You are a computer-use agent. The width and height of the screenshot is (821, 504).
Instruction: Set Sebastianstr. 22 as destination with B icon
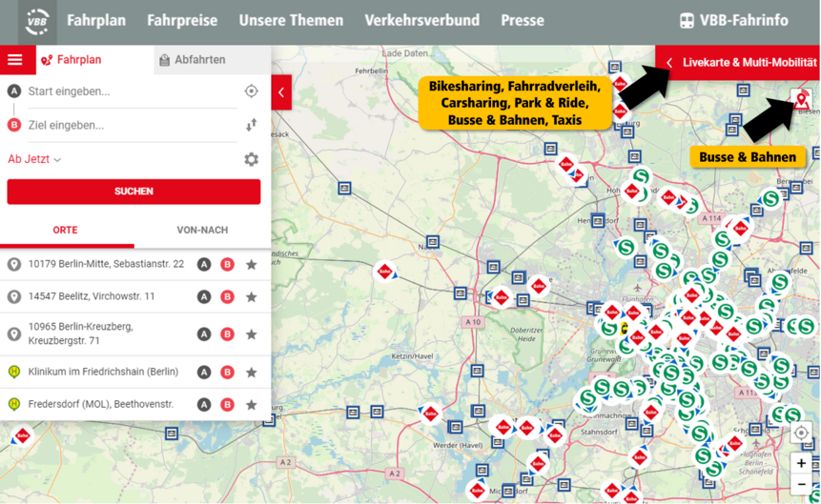[x=227, y=264]
